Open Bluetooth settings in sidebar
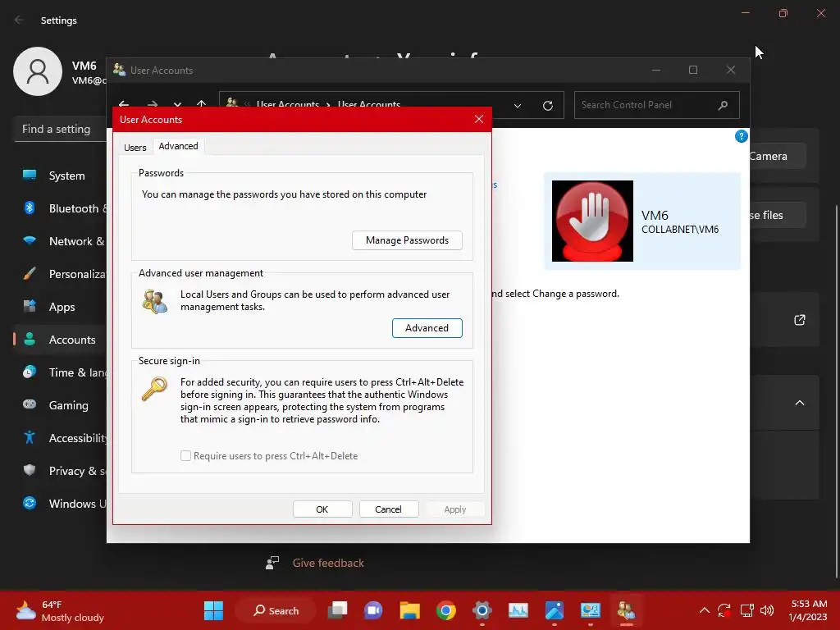Screen dimensions: 840x630 point(60,208)
